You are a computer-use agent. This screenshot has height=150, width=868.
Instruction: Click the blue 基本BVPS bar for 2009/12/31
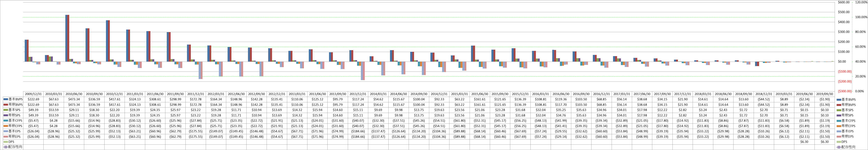[26, 51]
